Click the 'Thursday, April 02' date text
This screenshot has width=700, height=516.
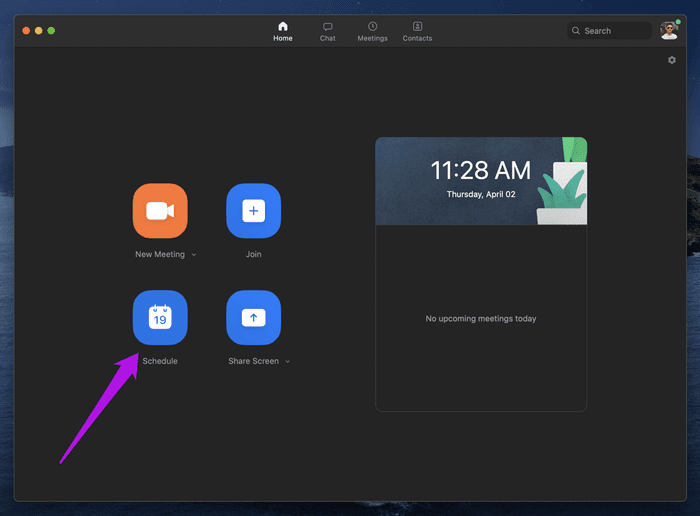tap(481, 194)
